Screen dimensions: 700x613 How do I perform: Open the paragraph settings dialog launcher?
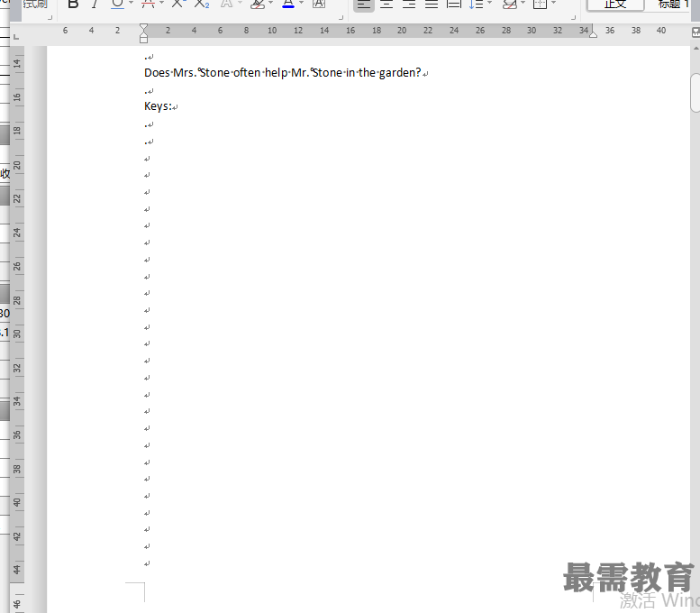coord(573,18)
